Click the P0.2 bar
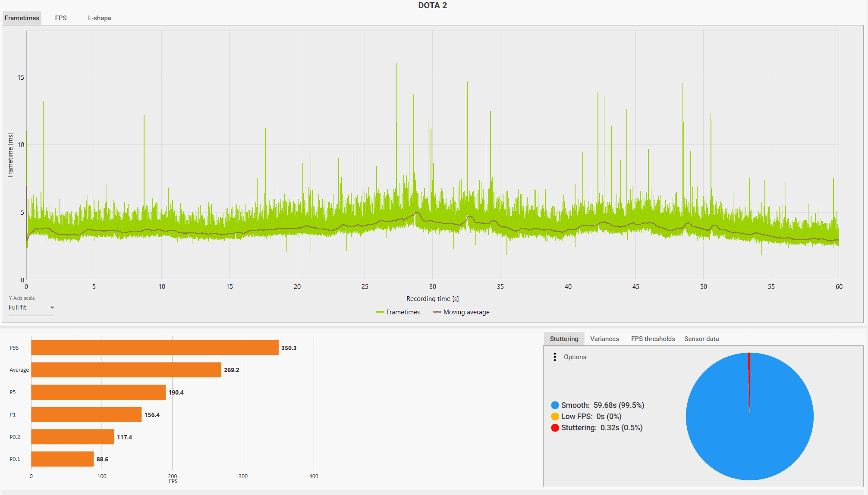This screenshot has width=868, height=495. point(72,437)
